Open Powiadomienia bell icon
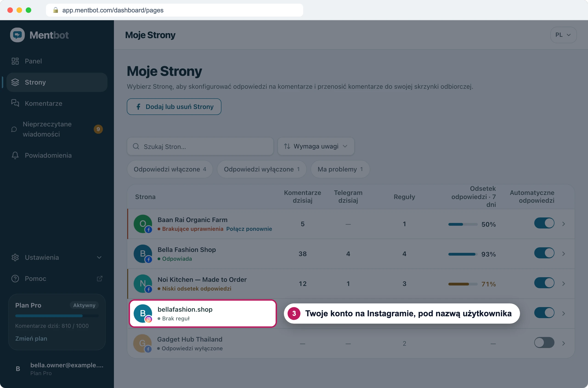This screenshot has height=388, width=588. coord(15,155)
